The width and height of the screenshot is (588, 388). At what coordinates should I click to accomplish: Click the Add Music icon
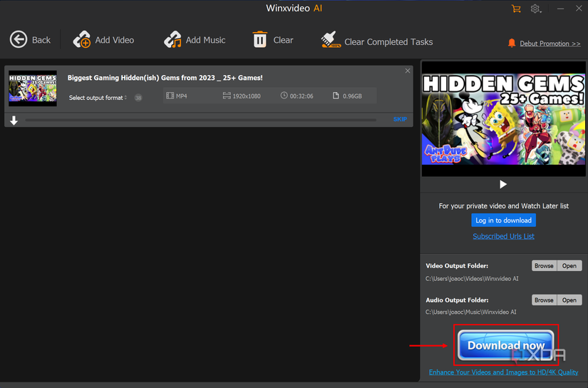(x=172, y=39)
